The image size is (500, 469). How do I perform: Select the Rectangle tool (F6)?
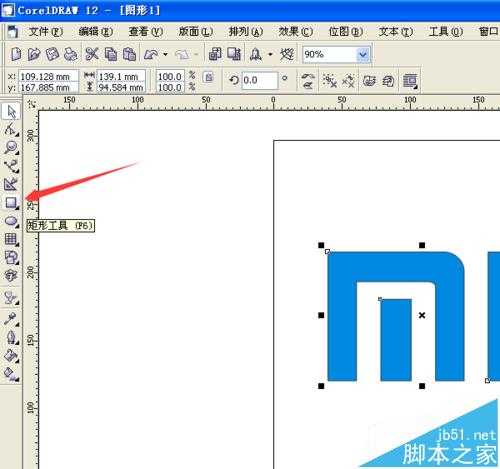pos(11,202)
